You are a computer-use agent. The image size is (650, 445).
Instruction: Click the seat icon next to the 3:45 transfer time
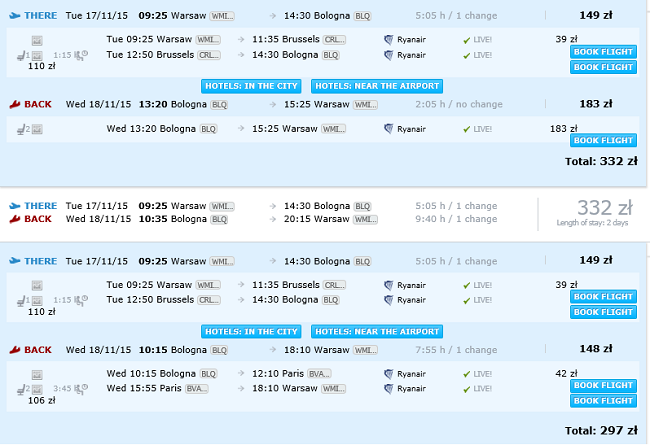(x=21, y=389)
